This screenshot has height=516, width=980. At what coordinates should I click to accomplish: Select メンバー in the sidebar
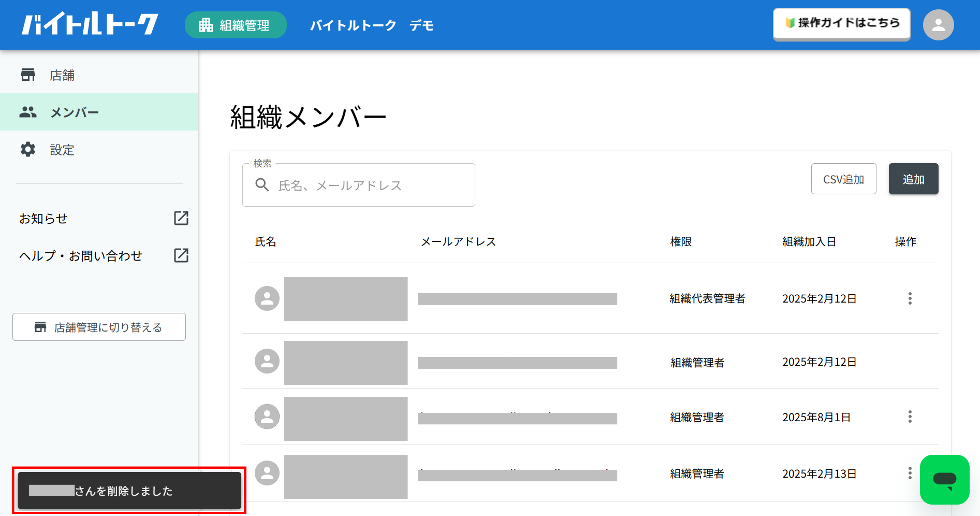[99, 112]
